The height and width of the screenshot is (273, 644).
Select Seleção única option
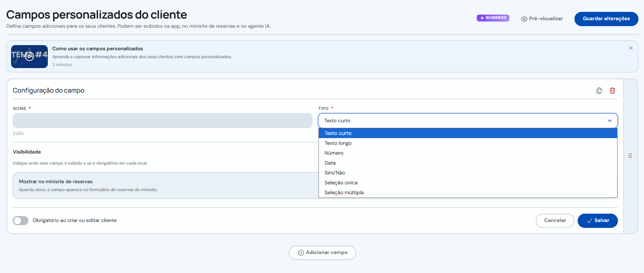(x=468, y=183)
